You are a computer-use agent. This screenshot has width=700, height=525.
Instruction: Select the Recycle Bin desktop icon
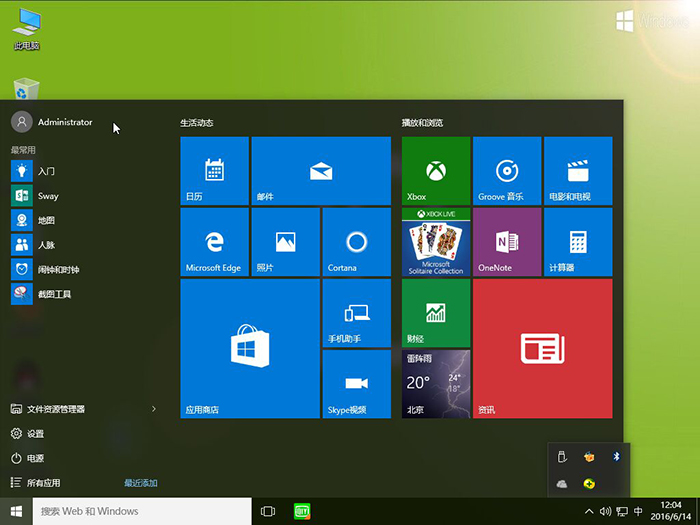[x=26, y=88]
